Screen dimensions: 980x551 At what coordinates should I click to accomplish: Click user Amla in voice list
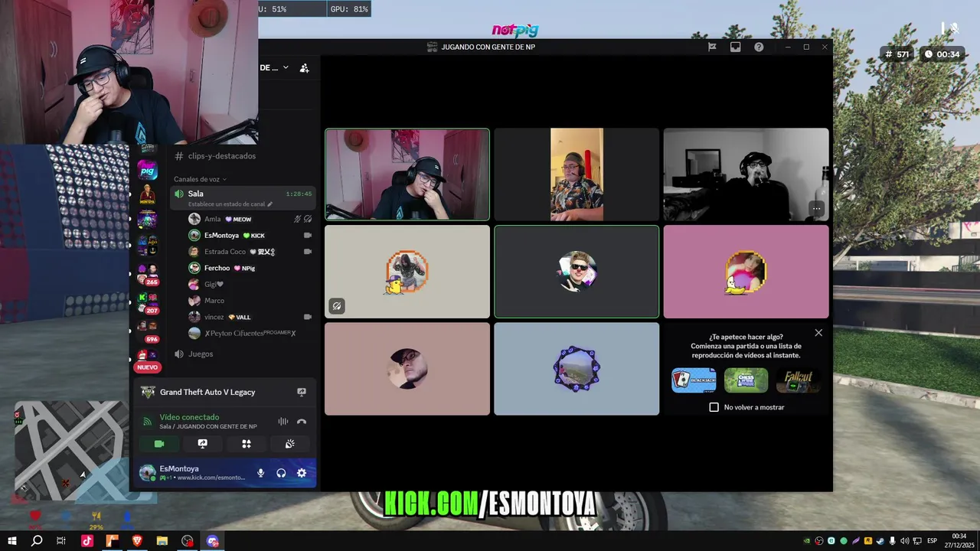pyautogui.click(x=212, y=219)
